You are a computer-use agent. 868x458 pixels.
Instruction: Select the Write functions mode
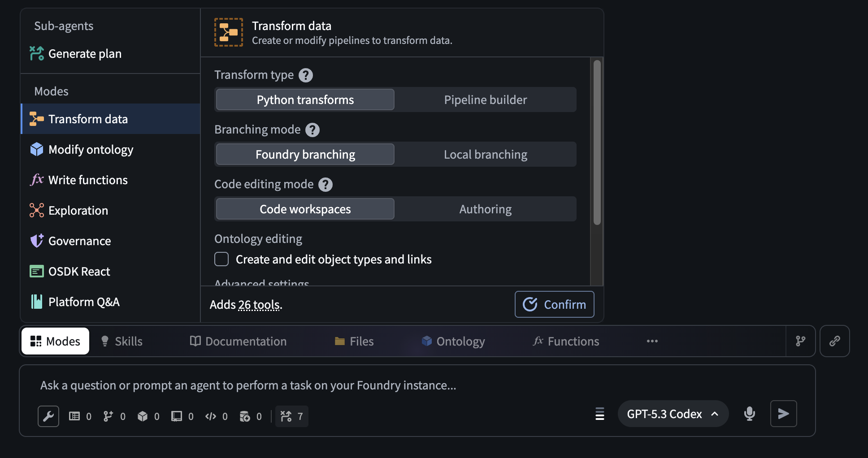point(87,180)
